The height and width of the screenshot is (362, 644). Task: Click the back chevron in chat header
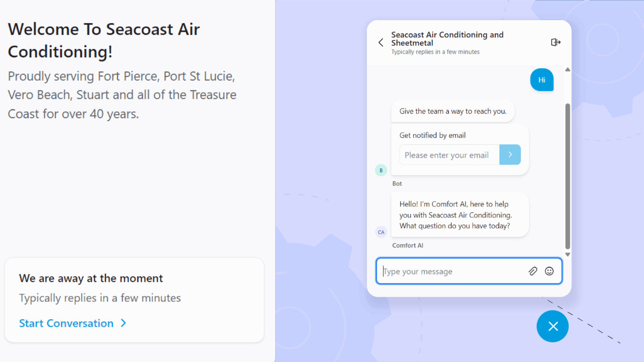click(381, 42)
